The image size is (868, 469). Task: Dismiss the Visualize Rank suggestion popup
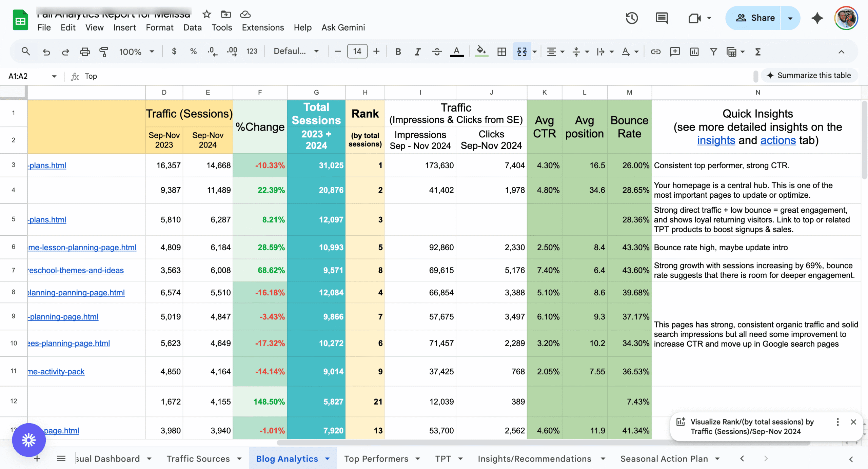[x=853, y=422]
